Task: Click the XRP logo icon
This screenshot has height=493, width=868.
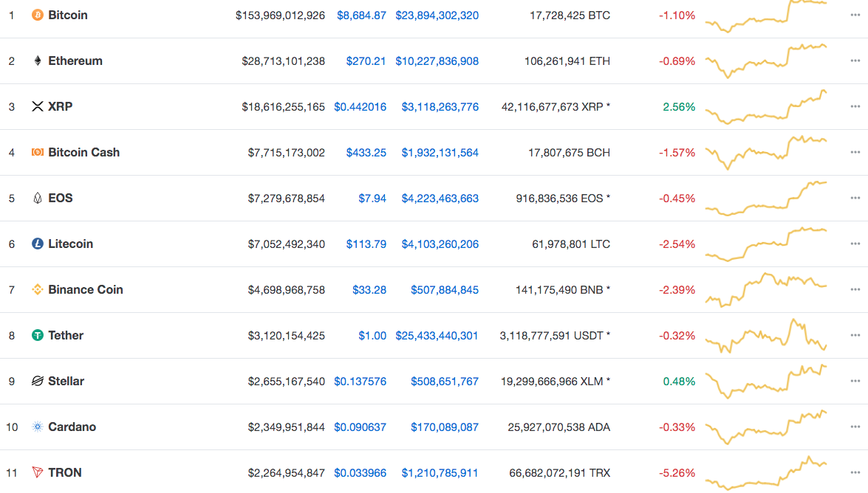Action: [x=38, y=106]
